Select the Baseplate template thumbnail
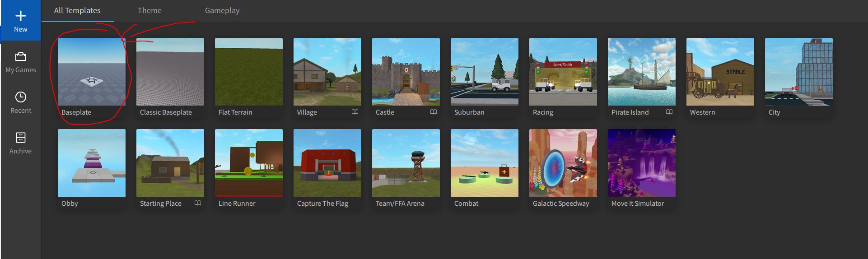The height and width of the screenshot is (259, 868). click(92, 72)
